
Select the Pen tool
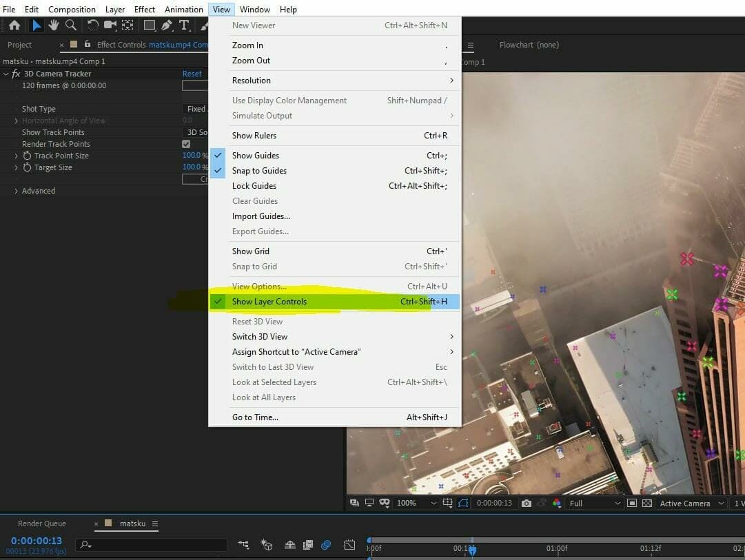click(x=167, y=25)
